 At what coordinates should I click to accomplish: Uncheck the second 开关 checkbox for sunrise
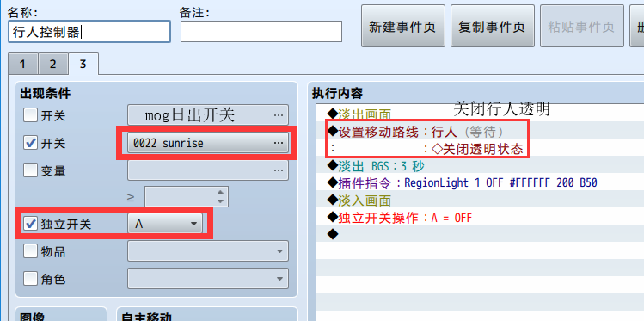point(30,143)
